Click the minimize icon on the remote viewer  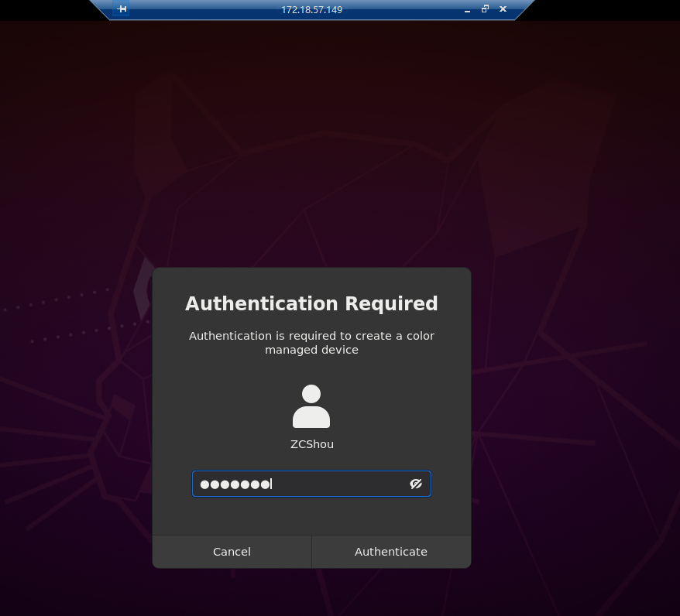[x=466, y=10]
